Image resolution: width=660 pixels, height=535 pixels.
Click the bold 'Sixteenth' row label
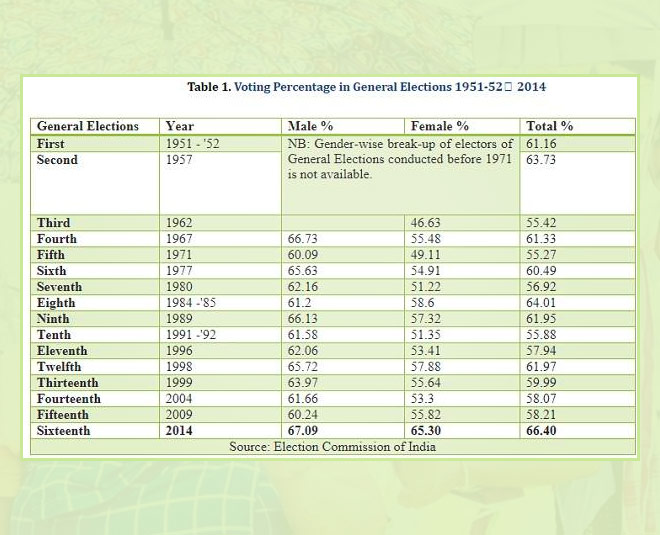coord(63,431)
